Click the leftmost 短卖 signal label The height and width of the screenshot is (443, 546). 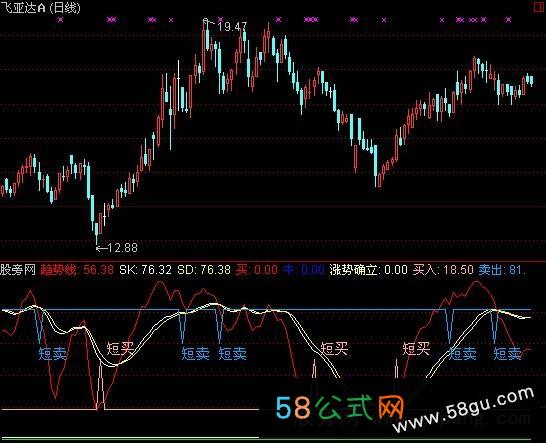(53, 354)
